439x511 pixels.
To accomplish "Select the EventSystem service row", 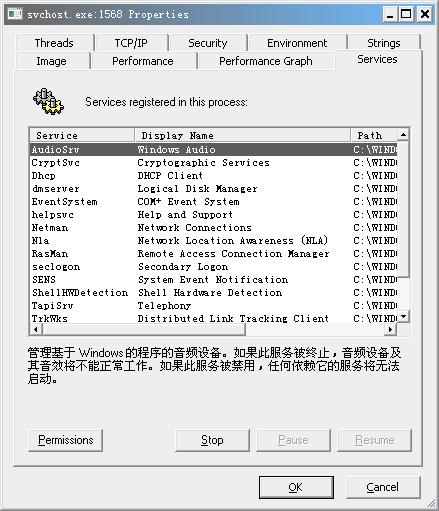I will pos(214,202).
